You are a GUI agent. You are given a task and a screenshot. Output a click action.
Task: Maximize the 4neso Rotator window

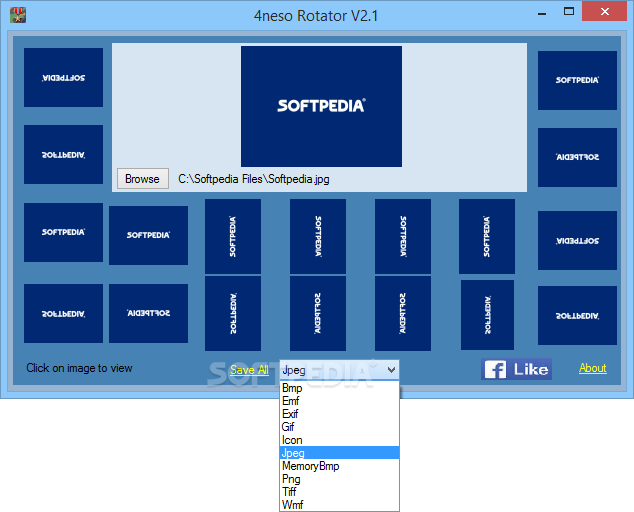(x=569, y=12)
